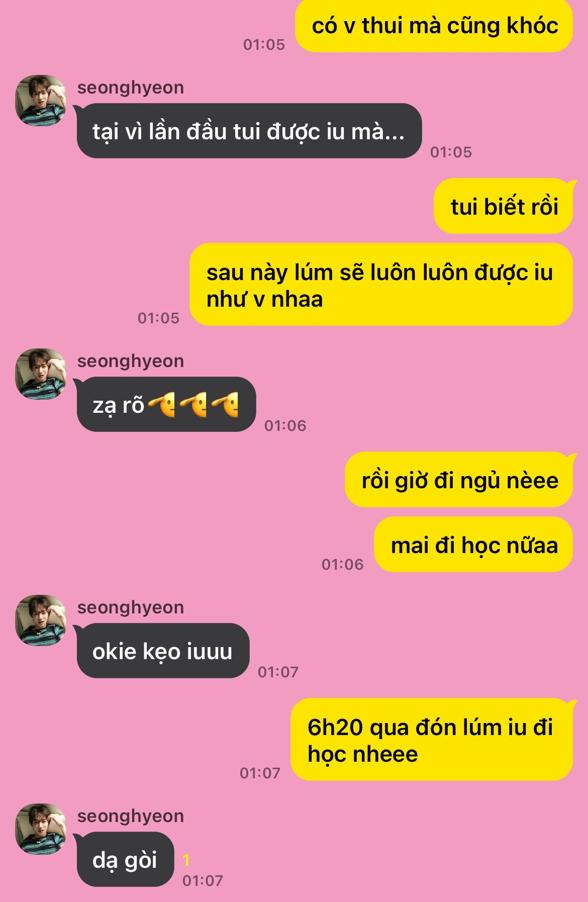This screenshot has width=588, height=902.
Task: Tap the 01:07 timestamp beside "dạ gòi"
Action: tap(203, 880)
